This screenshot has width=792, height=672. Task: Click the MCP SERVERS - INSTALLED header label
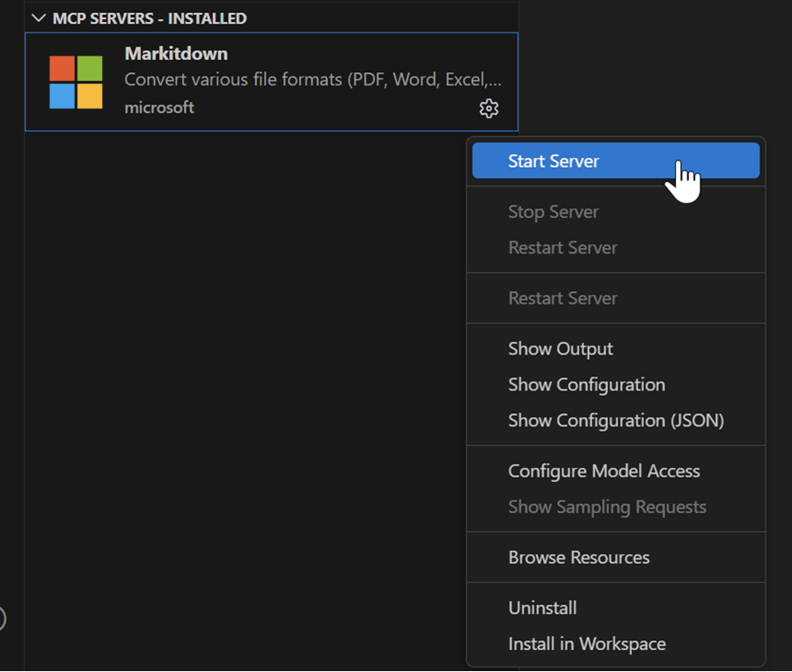[150, 18]
